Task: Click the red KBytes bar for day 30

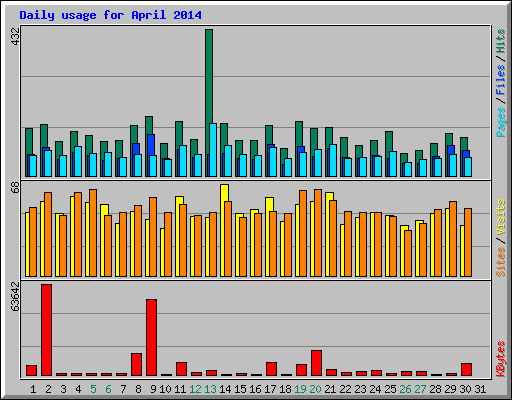Action: pos(466,369)
